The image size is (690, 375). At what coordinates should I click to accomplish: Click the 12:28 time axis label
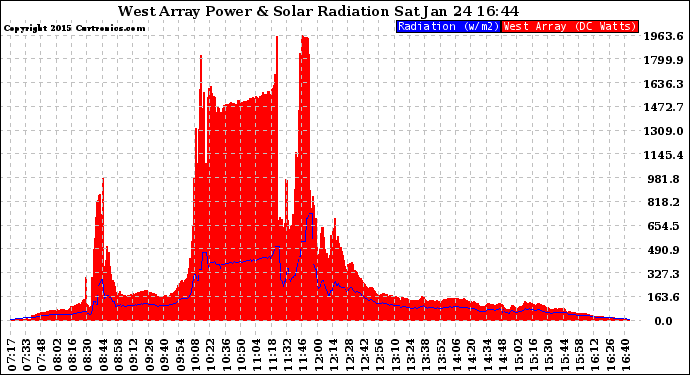(x=348, y=355)
